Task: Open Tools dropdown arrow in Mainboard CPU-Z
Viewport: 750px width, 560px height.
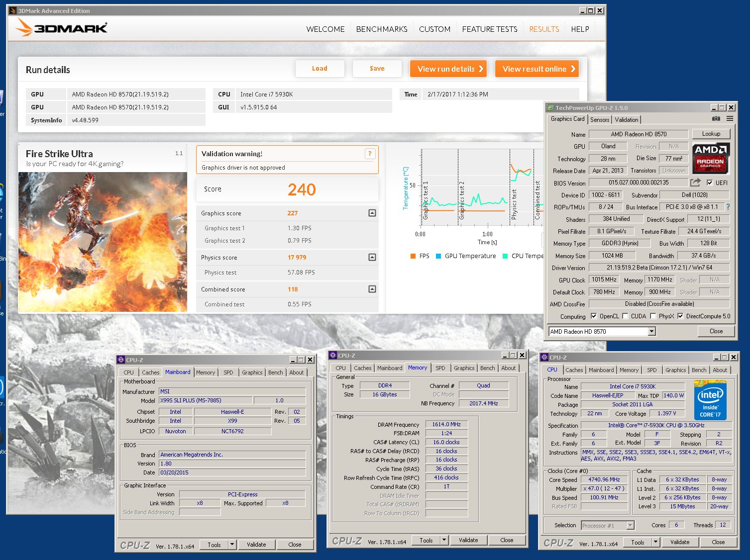Action: [x=232, y=545]
